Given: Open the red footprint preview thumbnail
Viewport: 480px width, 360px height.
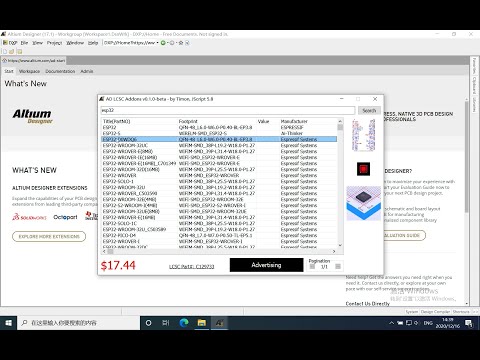Looking at the screenshot, I should pos(363,169).
